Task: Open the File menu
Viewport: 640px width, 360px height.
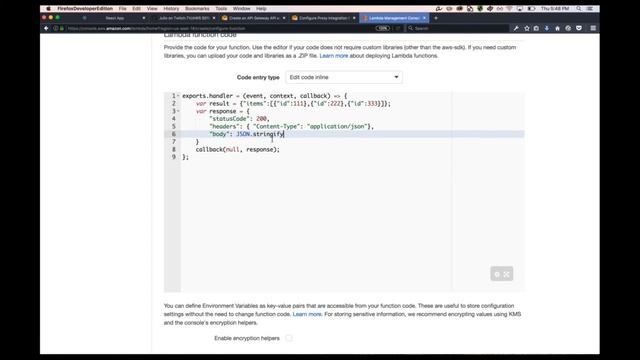Action: point(122,8)
